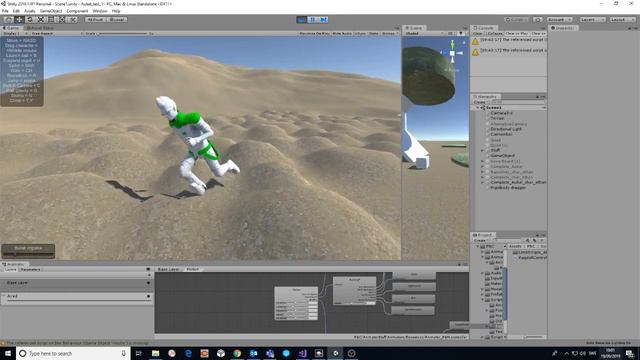Select Directional Light in the Hierarchy
640x360 pixels.
pos(506,129)
